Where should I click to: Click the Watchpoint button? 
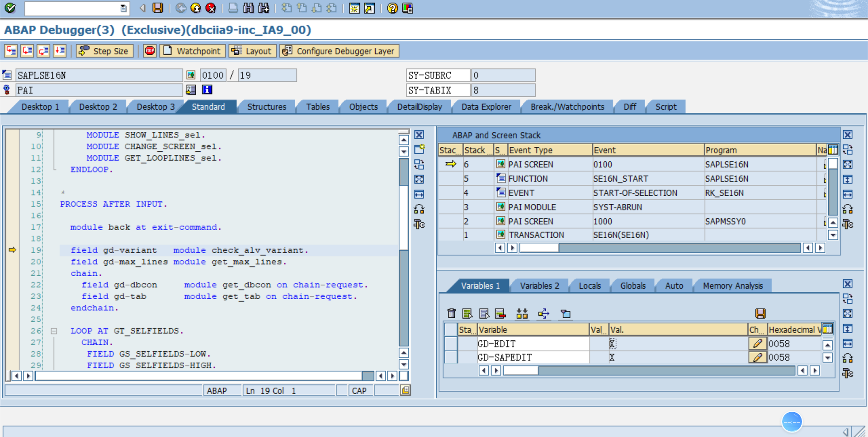193,51
